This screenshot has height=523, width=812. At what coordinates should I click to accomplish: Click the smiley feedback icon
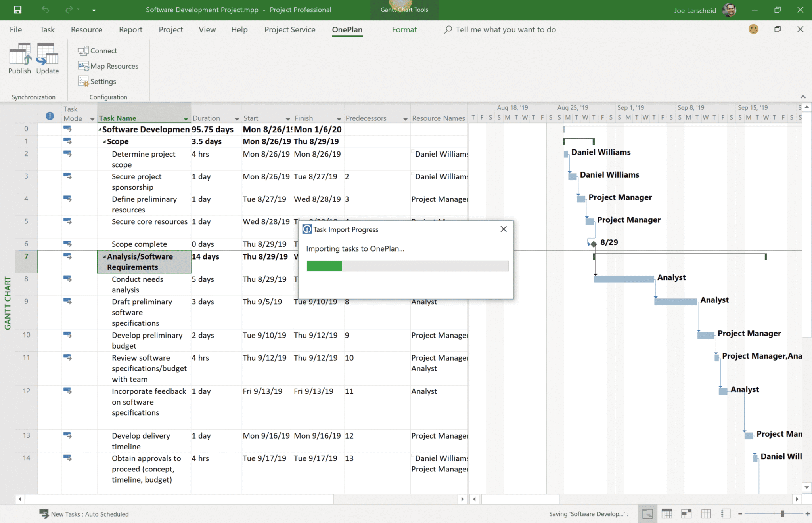pos(753,29)
